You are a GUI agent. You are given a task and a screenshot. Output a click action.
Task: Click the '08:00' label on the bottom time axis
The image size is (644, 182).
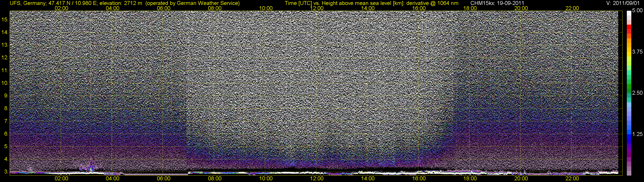(215, 179)
